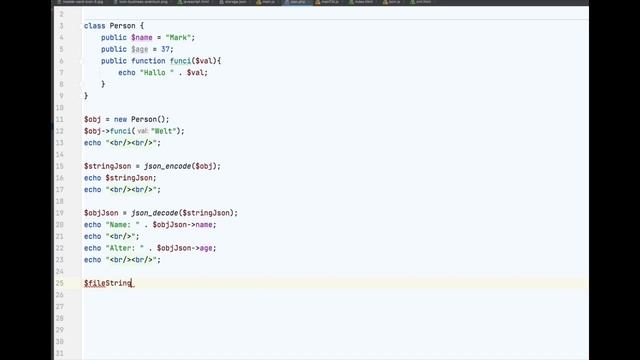Click the underlined $fileString variable
Viewport: 640px width, 360px height.
coord(108,283)
